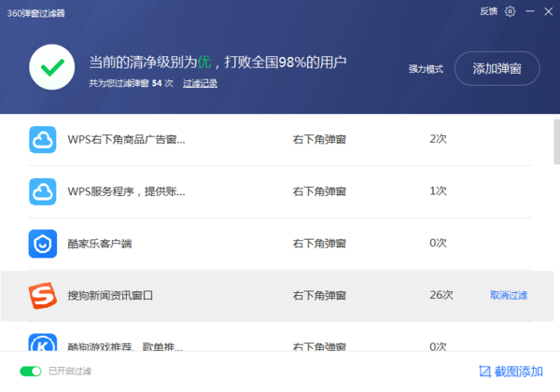The image size is (560, 392).
Task: Open the 反馈 feedback link
Action: (488, 11)
